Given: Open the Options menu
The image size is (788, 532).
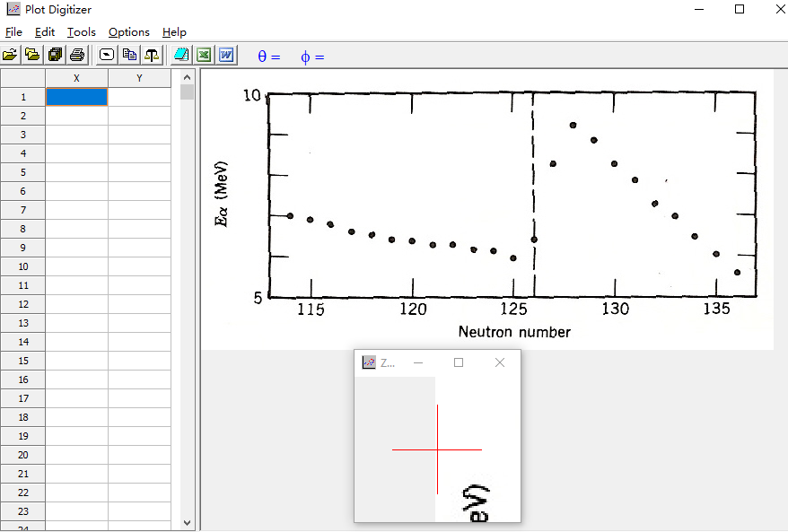Looking at the screenshot, I should [128, 31].
